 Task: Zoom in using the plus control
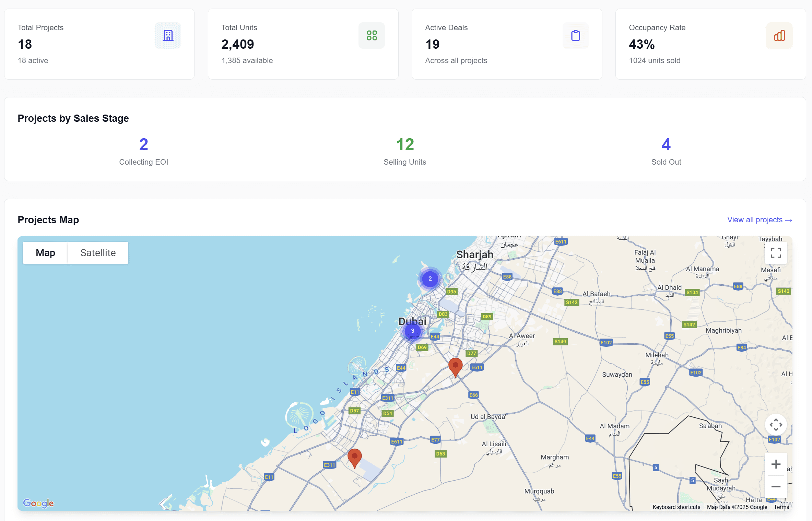pos(776,464)
